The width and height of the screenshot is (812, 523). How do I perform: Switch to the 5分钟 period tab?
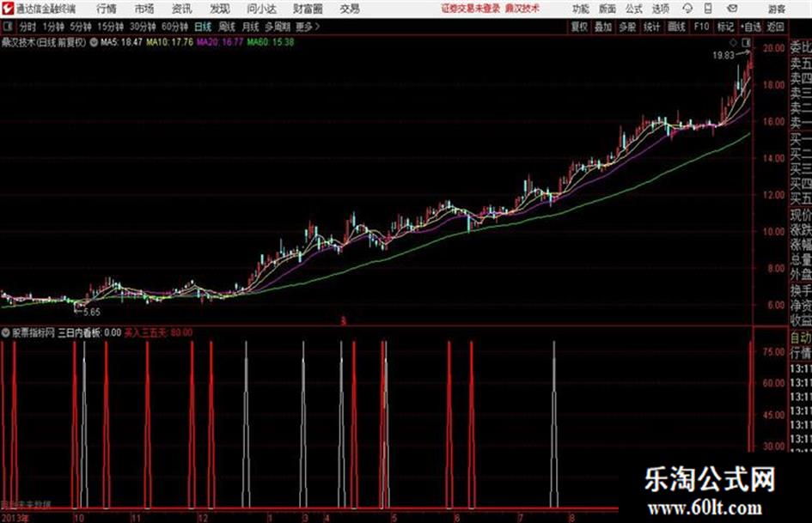(x=81, y=27)
